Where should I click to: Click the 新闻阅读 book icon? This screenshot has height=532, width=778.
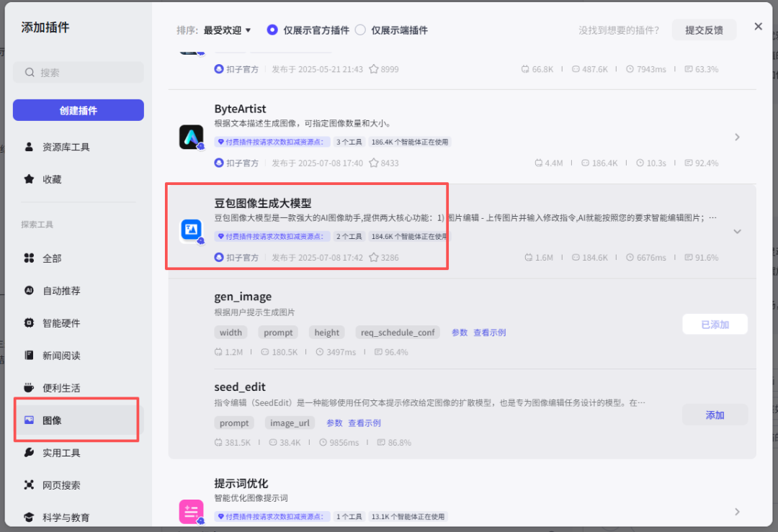(29, 355)
